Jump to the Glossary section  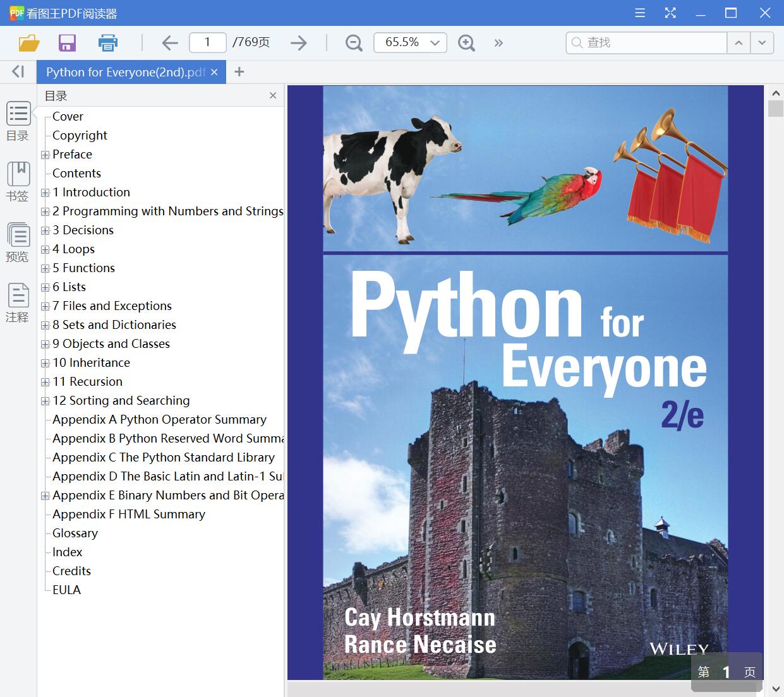pyautogui.click(x=75, y=533)
